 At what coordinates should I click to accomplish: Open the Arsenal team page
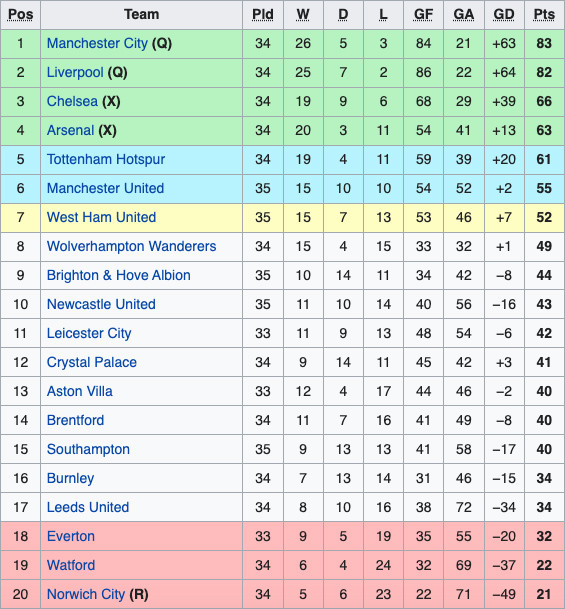[71, 130]
